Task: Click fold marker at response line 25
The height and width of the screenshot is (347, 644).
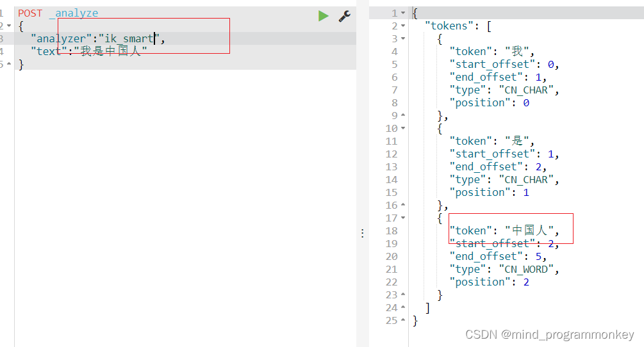Action: pyautogui.click(x=403, y=320)
